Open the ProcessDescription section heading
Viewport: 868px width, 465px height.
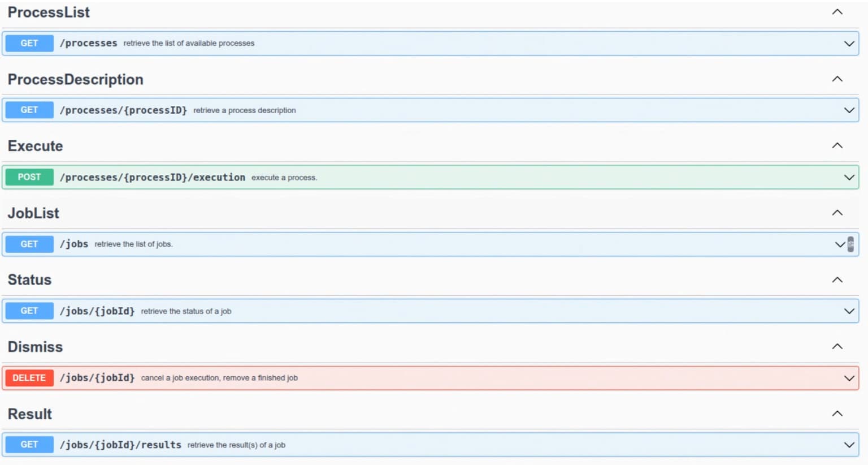click(x=75, y=79)
